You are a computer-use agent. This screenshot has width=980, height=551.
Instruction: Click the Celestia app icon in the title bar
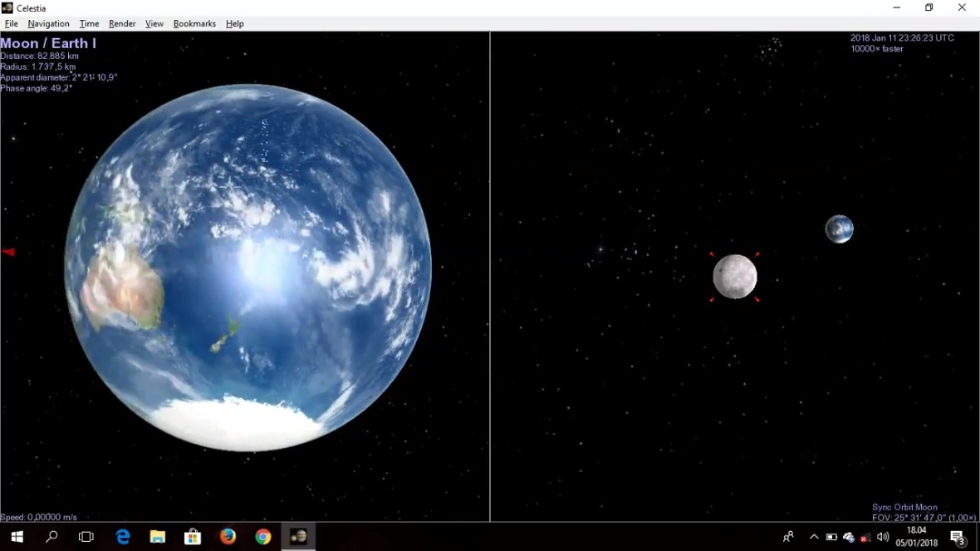click(7, 8)
